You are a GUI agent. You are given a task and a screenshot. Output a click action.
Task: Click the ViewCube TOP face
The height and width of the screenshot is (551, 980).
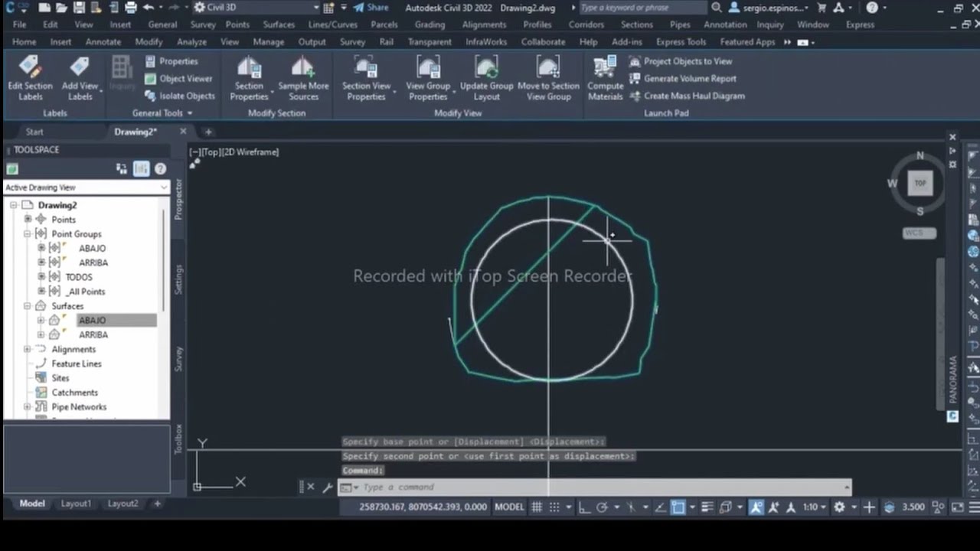[x=920, y=183]
